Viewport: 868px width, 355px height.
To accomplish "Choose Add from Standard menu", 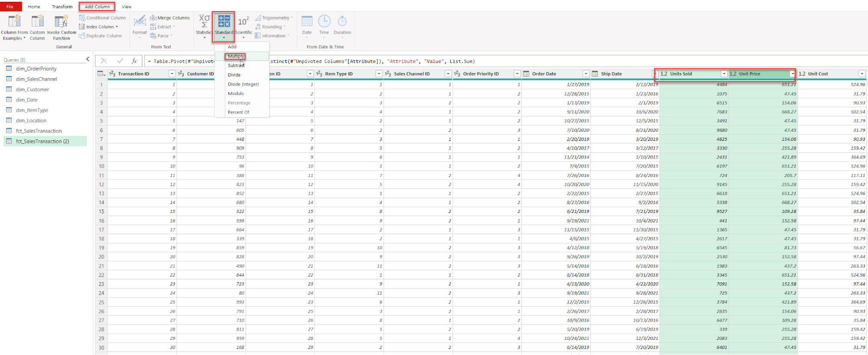I will click(242, 47).
